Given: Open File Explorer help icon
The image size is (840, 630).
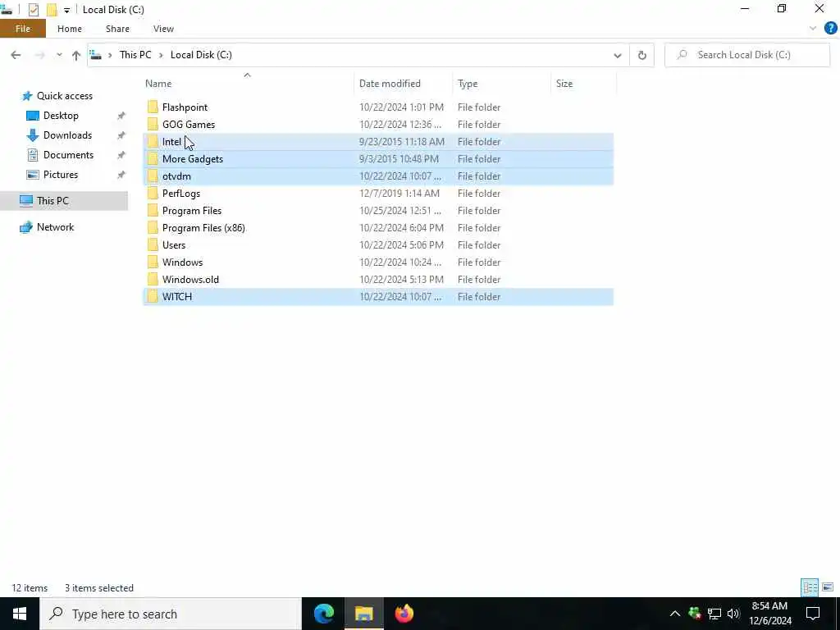Looking at the screenshot, I should [830, 29].
